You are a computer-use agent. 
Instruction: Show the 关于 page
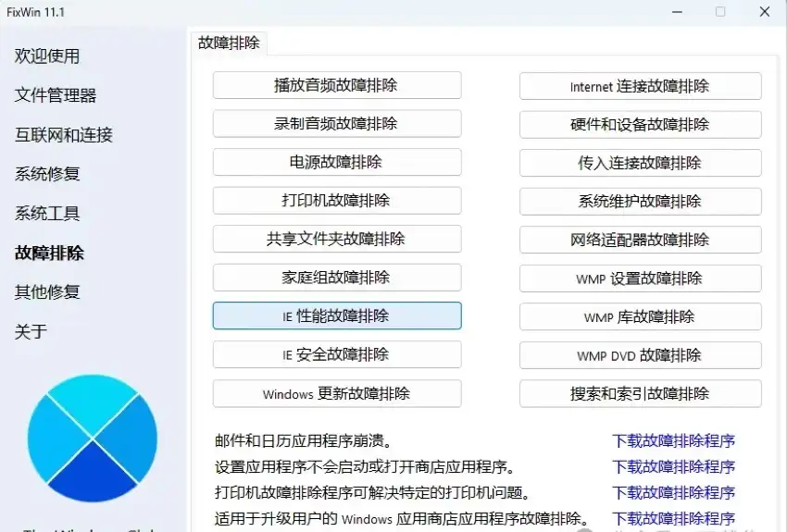point(31,331)
